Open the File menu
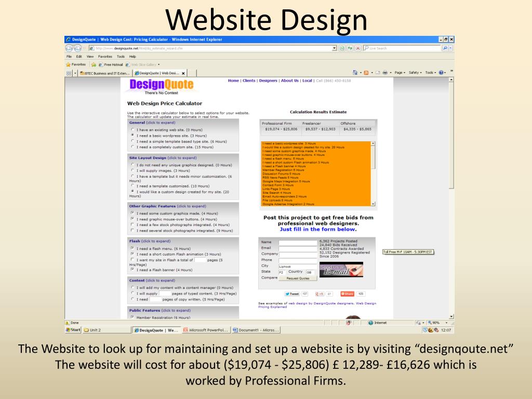This screenshot has width=532, height=399. coord(69,57)
